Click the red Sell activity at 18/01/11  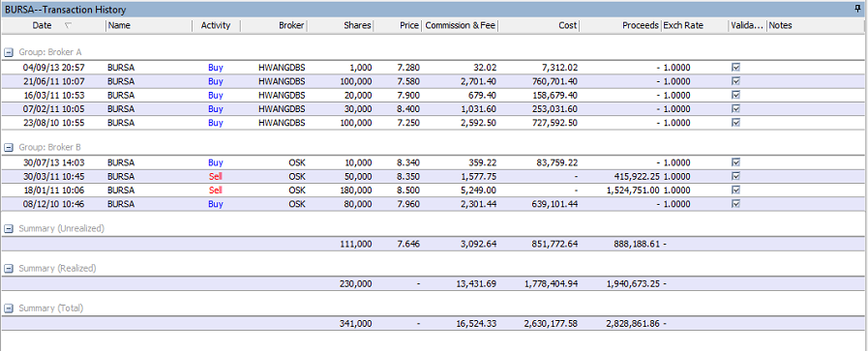coord(216,190)
